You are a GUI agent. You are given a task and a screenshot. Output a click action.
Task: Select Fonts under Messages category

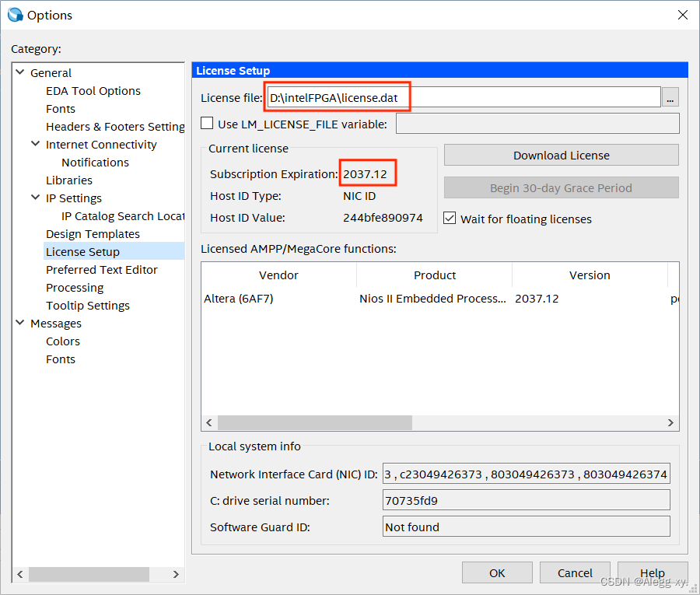click(x=61, y=359)
